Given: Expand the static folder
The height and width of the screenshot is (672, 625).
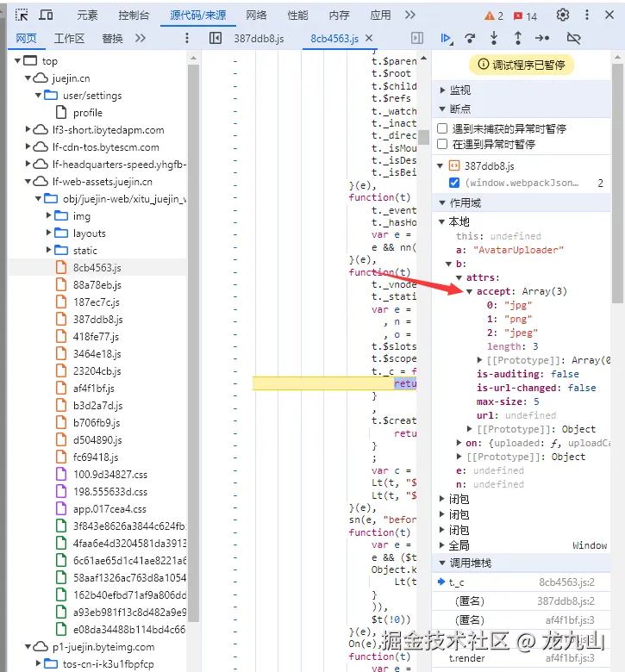Looking at the screenshot, I should point(49,250).
